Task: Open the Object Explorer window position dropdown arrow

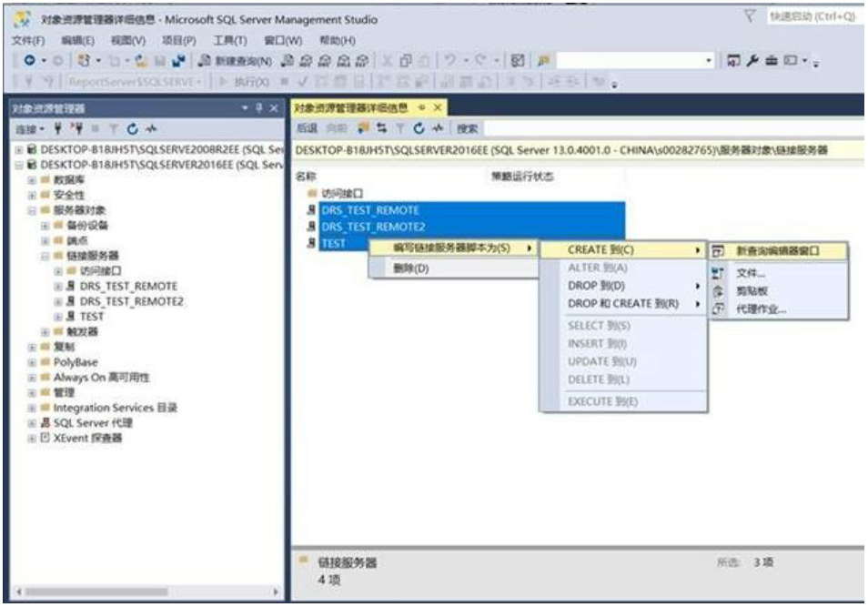Action: [245, 108]
